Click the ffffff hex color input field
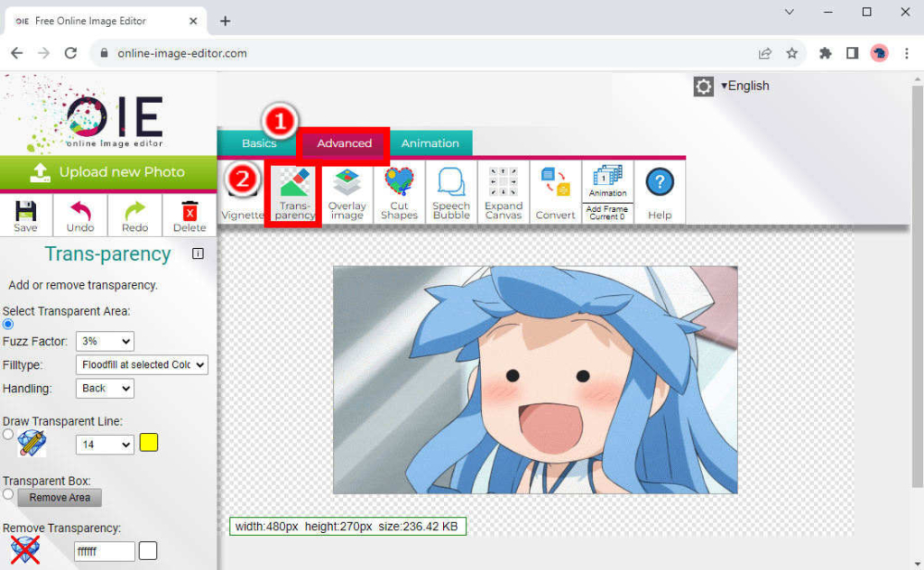924x570 pixels. click(103, 550)
